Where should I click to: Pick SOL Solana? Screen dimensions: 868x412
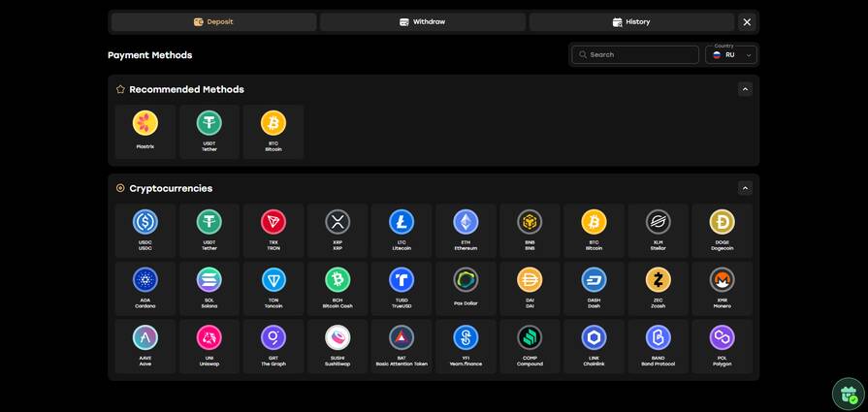[x=209, y=288]
